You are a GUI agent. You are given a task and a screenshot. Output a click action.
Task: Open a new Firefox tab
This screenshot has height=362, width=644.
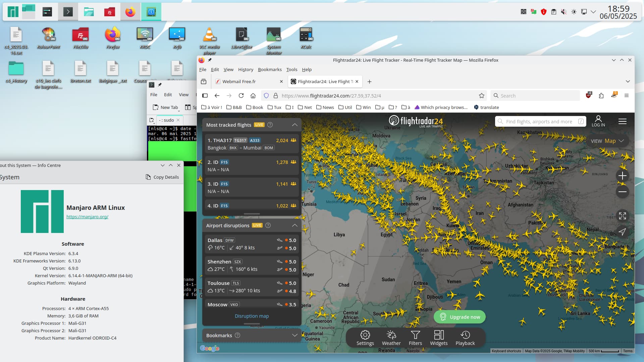pos(369,81)
